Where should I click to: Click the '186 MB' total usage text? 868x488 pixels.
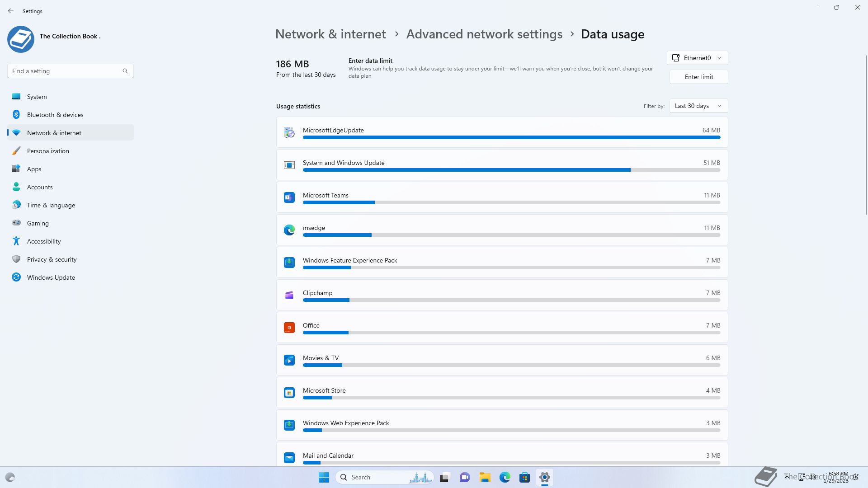click(292, 64)
